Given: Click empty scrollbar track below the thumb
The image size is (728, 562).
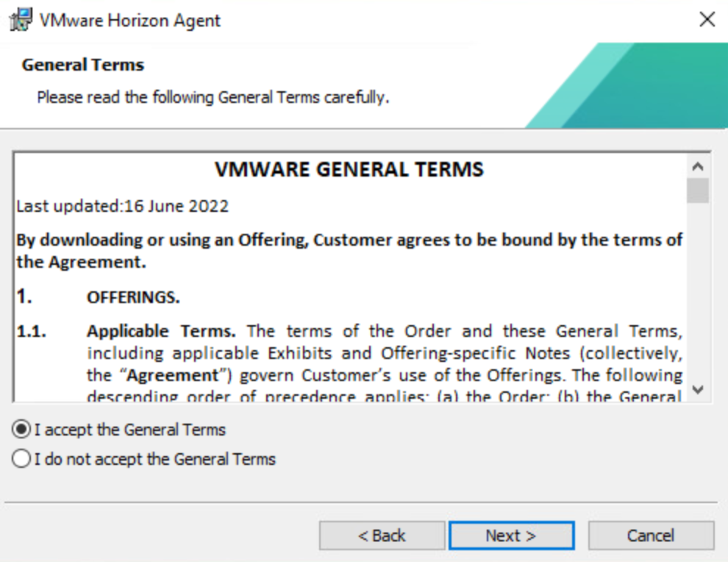Looking at the screenshot, I should [699, 294].
